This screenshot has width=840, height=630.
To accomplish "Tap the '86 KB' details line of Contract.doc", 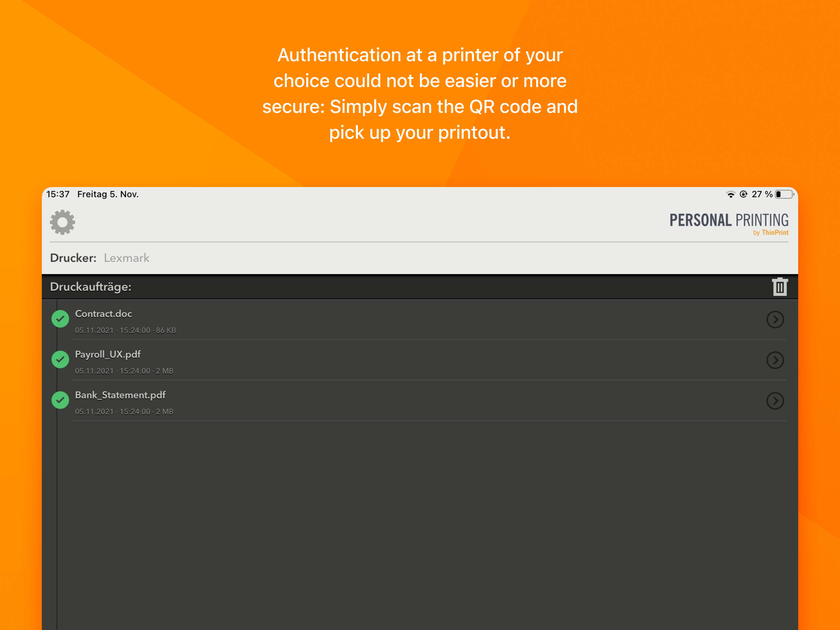I will (x=125, y=331).
